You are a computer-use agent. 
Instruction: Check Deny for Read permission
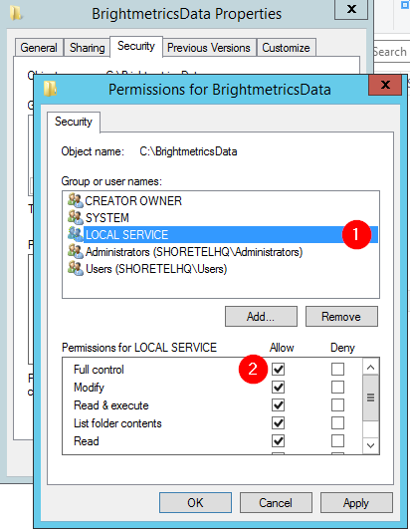pyautogui.click(x=337, y=441)
